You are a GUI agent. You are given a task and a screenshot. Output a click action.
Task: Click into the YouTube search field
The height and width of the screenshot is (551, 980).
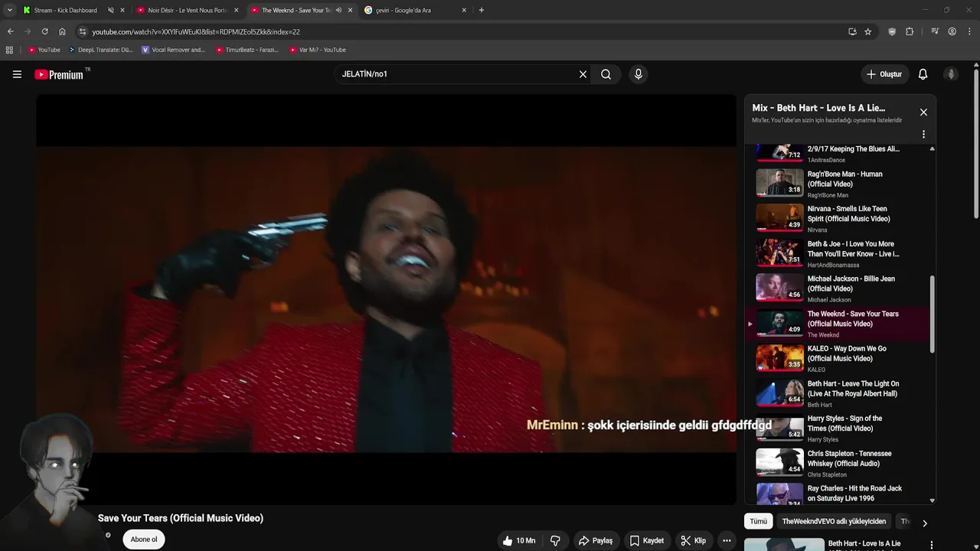coord(458,74)
